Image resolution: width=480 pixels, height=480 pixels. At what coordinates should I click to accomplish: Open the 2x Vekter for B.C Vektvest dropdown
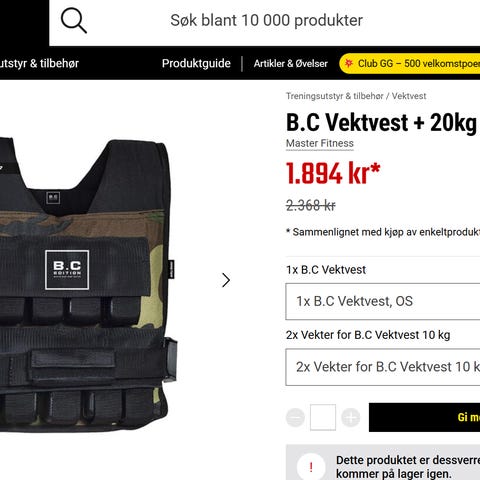click(383, 367)
